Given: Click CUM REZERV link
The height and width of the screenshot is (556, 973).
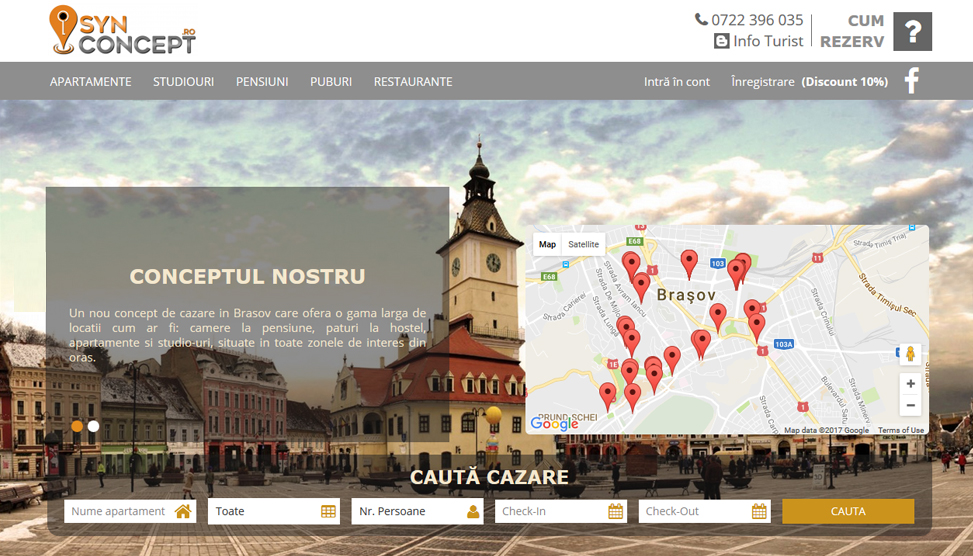Looking at the screenshot, I should (x=852, y=31).
